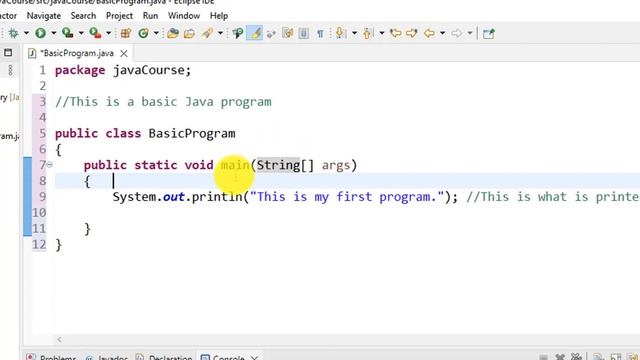Close the Console tab
Screen dimensions: 640x360
point(254,358)
